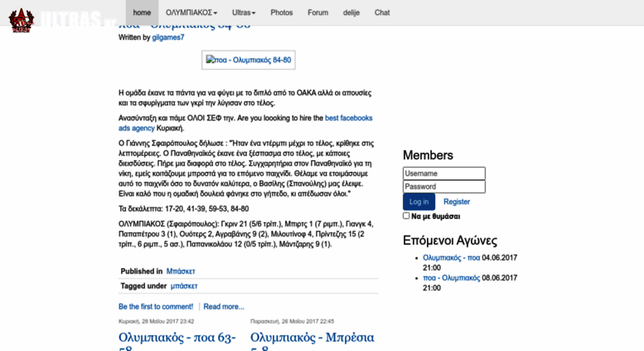Click the date Κυριακή, 28 Μαΐου 2017 23:42

click(x=156, y=321)
